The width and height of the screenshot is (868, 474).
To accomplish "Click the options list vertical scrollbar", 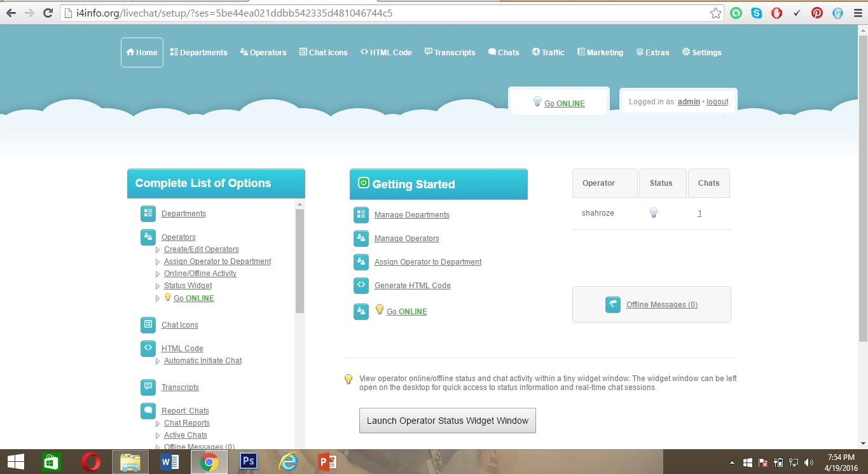I will pos(300,261).
